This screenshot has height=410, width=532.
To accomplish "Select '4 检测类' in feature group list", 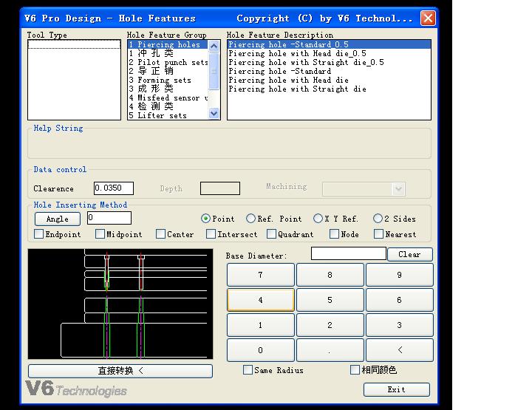I will 168,106.
